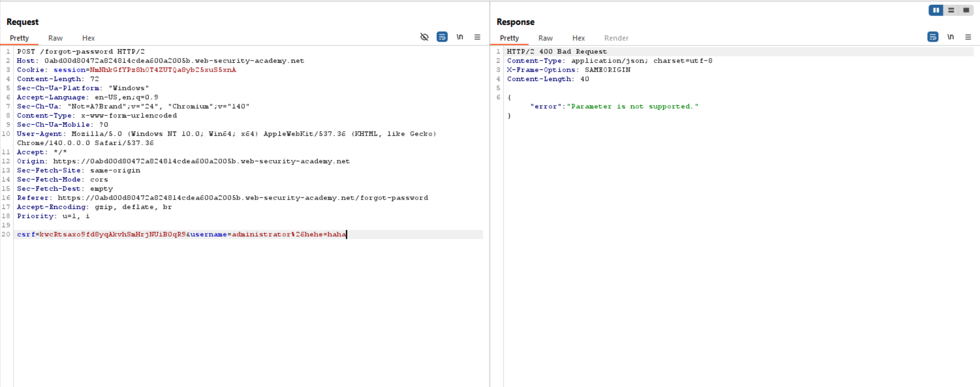980x387 pixels.
Task: Toggle word wrap in the Request panel
Action: coord(442,37)
